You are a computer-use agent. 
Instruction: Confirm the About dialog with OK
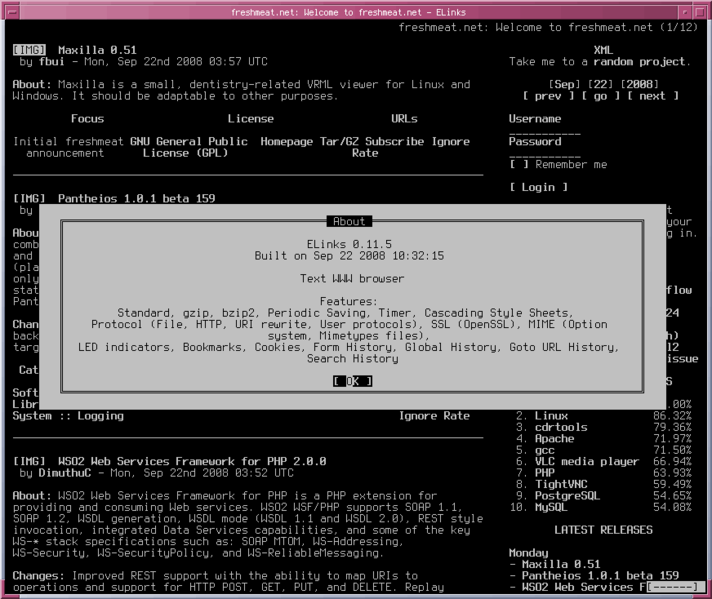[x=352, y=381]
